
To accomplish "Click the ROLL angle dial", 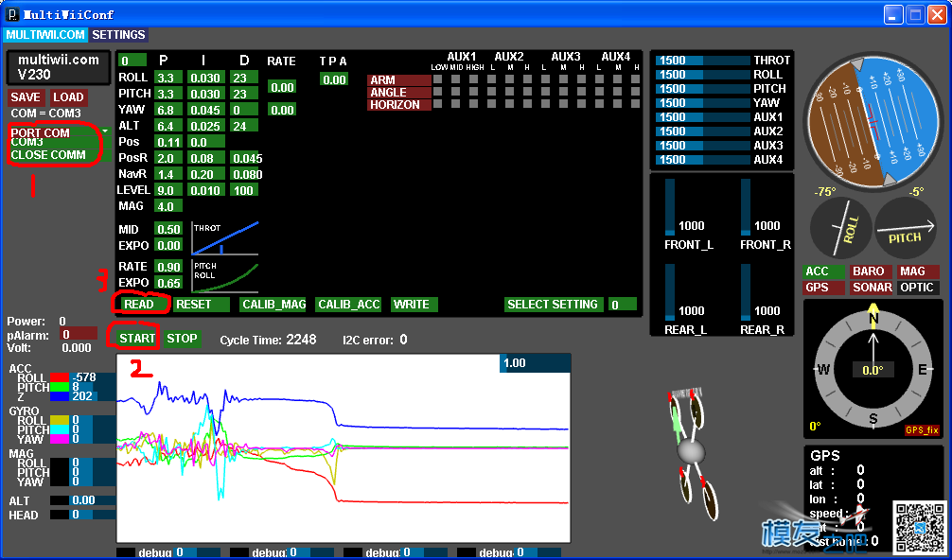I will [841, 228].
